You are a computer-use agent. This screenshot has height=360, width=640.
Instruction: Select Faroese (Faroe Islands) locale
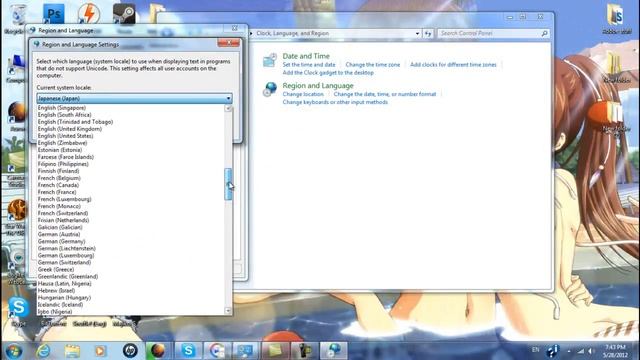pyautogui.click(x=65, y=157)
